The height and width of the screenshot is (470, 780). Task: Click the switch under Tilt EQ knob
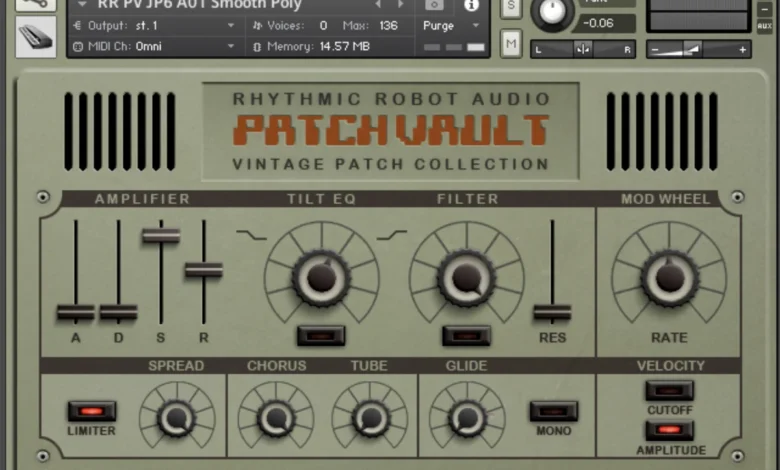click(x=321, y=336)
